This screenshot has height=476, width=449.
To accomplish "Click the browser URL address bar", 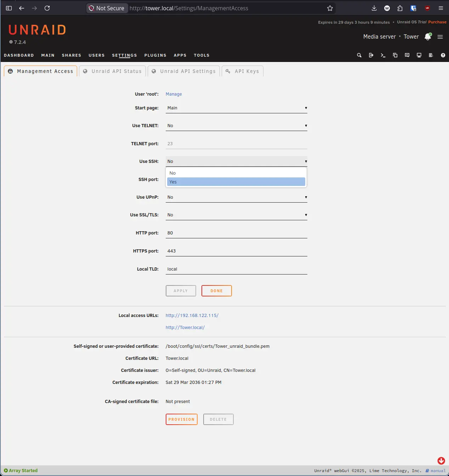I will (x=227, y=8).
